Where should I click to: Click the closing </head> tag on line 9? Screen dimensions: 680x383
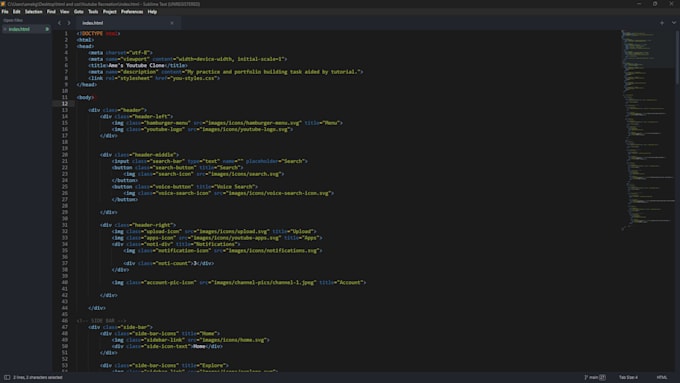(x=87, y=85)
